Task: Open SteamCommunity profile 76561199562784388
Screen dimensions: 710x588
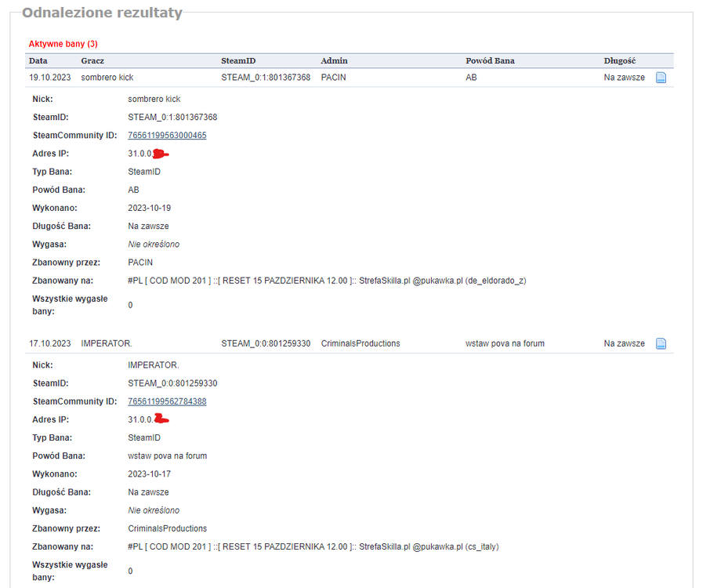Action: click(167, 401)
